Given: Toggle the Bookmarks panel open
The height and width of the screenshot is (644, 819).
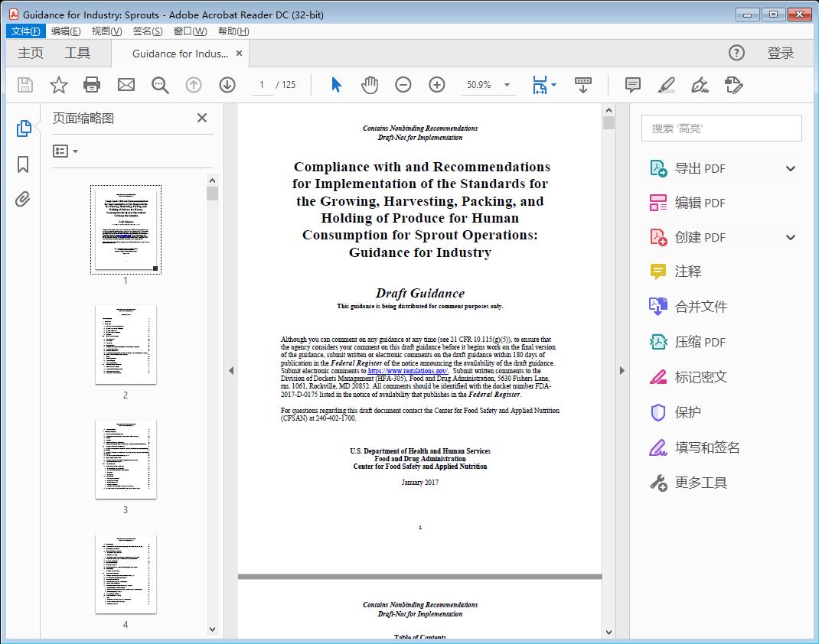Looking at the screenshot, I should [23, 164].
